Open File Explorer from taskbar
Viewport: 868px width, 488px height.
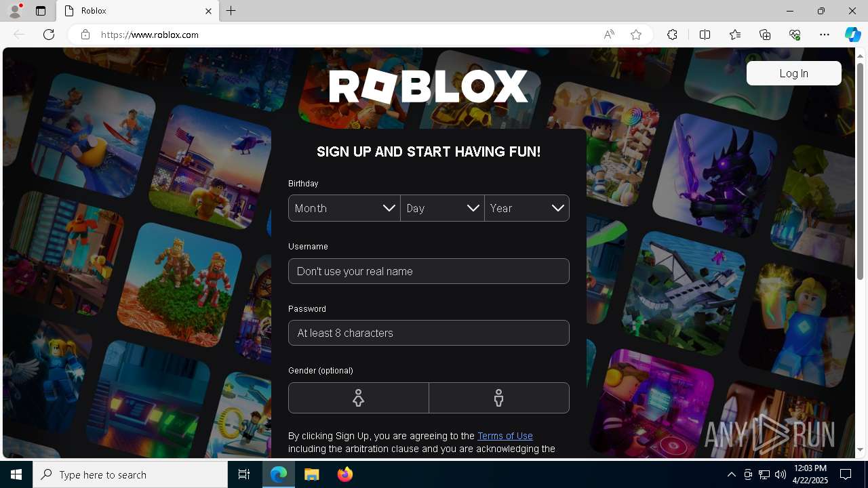[312, 474]
